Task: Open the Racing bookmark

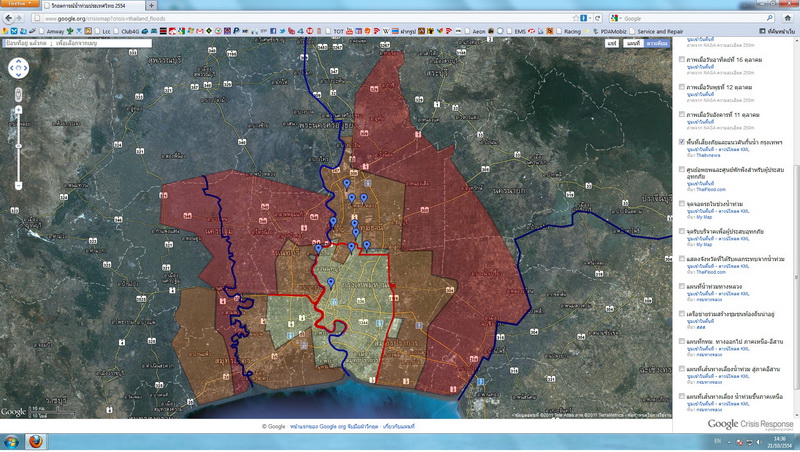Action: point(568,31)
